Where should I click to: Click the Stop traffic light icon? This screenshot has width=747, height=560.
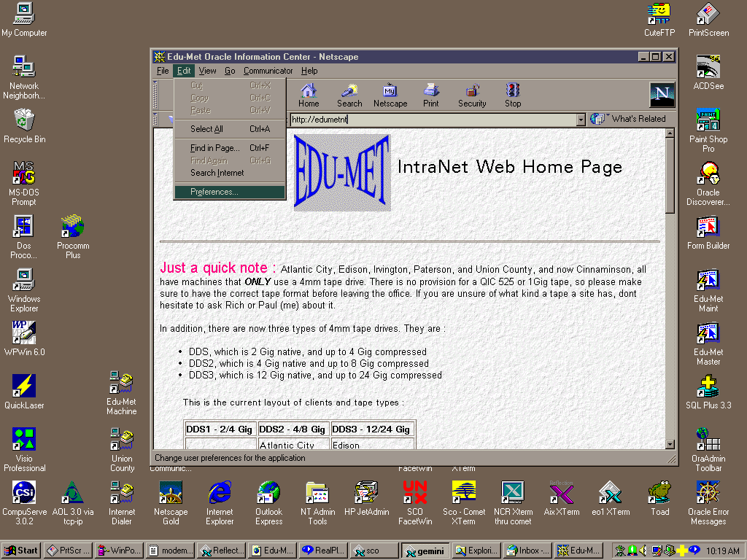pos(513,96)
